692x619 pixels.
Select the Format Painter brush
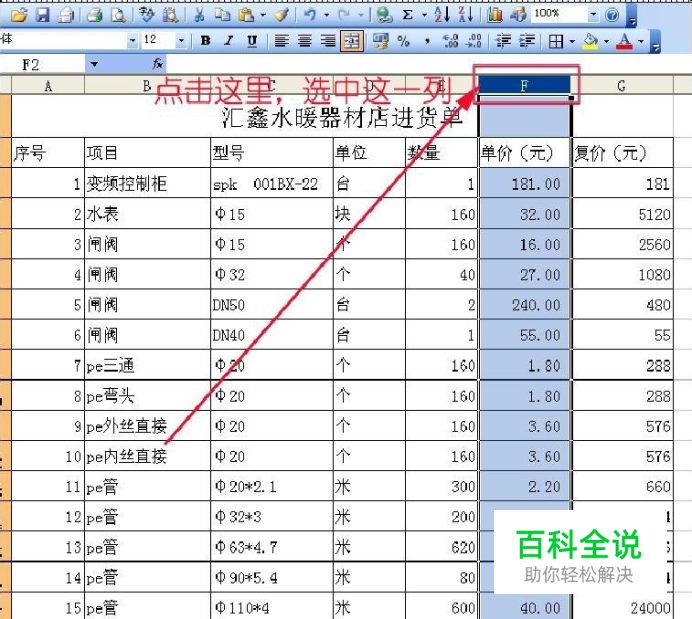click(x=282, y=15)
